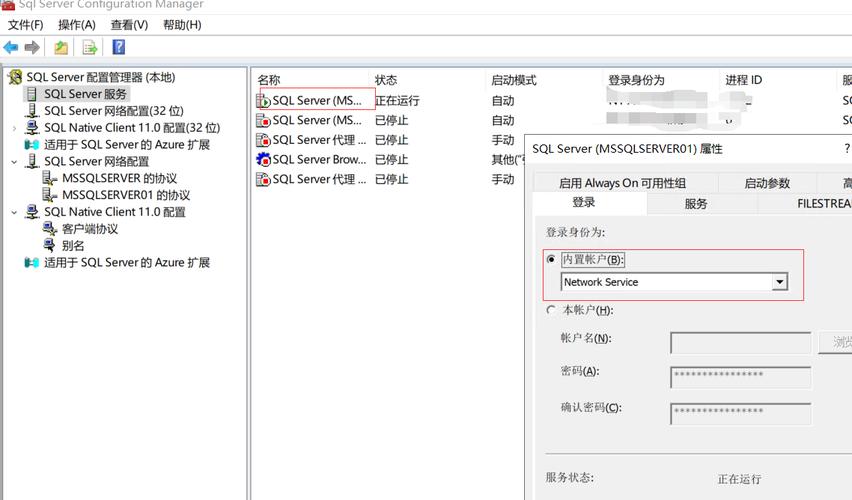Click the Back arrow toolbar icon
The height and width of the screenshot is (500, 852).
11,48
